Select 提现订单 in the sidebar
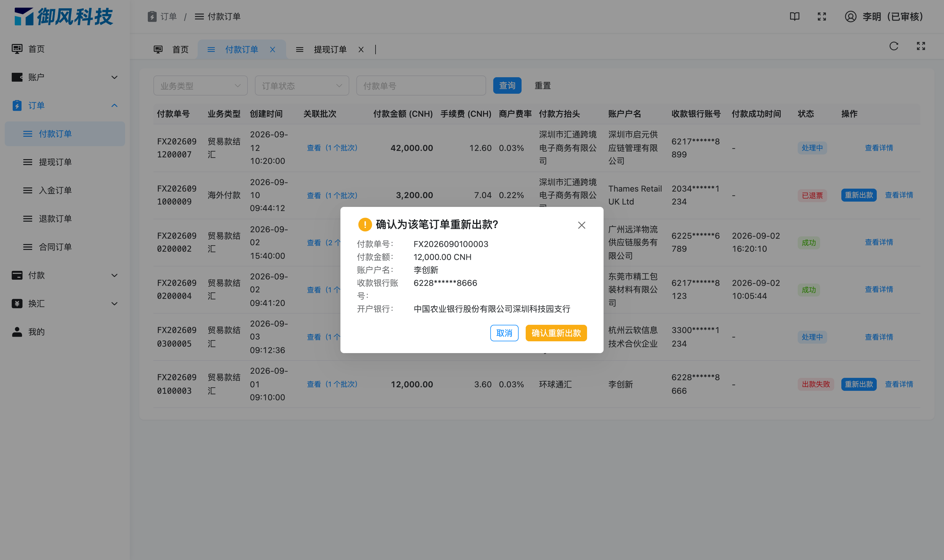This screenshot has height=560, width=944. [x=65, y=162]
